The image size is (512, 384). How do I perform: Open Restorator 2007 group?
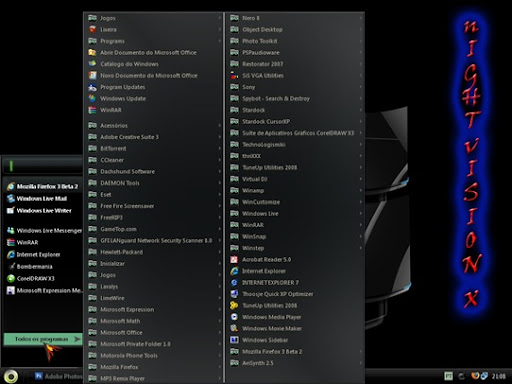[296, 64]
